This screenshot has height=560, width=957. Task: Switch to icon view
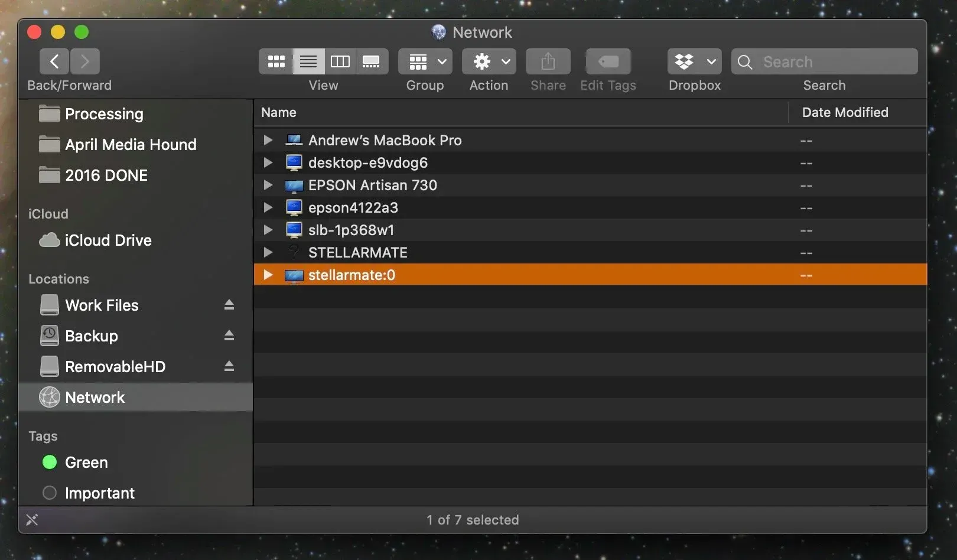pyautogui.click(x=276, y=61)
